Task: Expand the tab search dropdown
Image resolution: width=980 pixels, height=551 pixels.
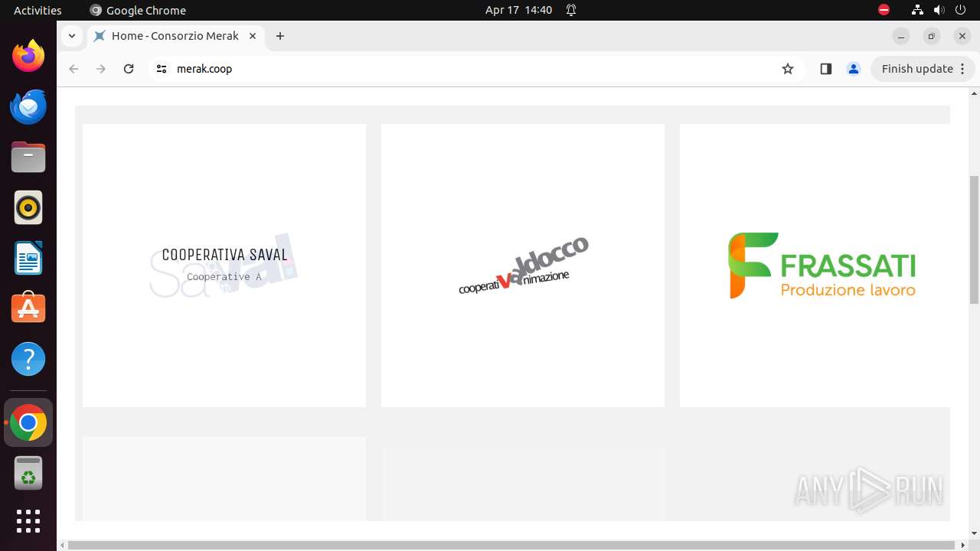Action: tap(72, 36)
